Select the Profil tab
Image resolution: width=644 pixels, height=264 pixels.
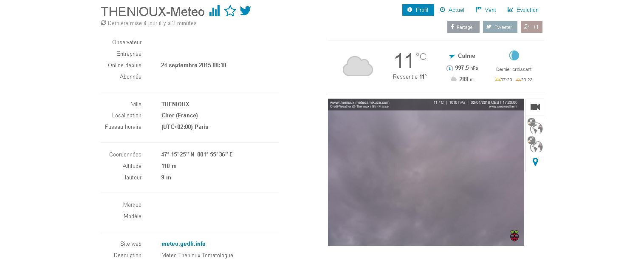418,10
